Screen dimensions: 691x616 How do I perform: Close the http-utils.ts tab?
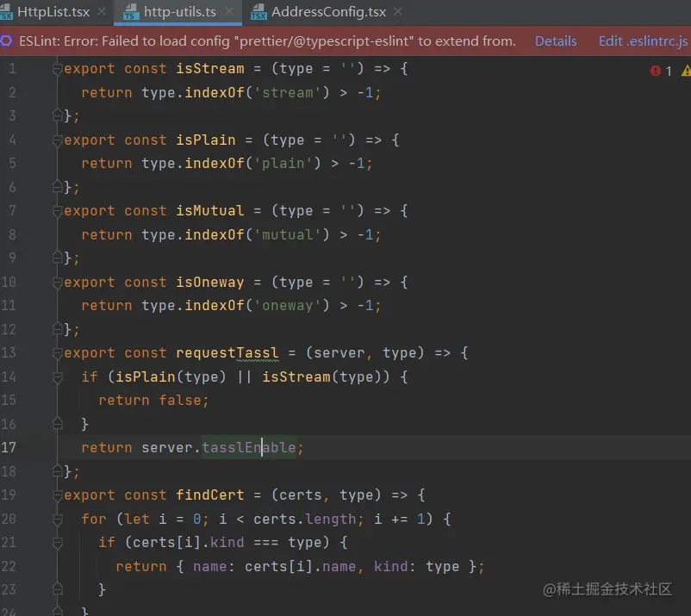coord(228,11)
